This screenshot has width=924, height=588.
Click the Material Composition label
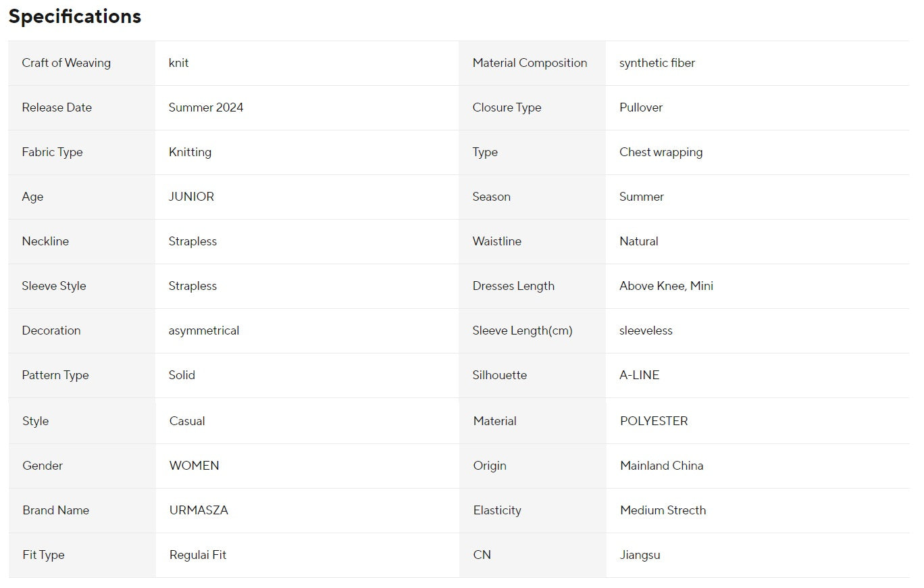click(x=530, y=63)
